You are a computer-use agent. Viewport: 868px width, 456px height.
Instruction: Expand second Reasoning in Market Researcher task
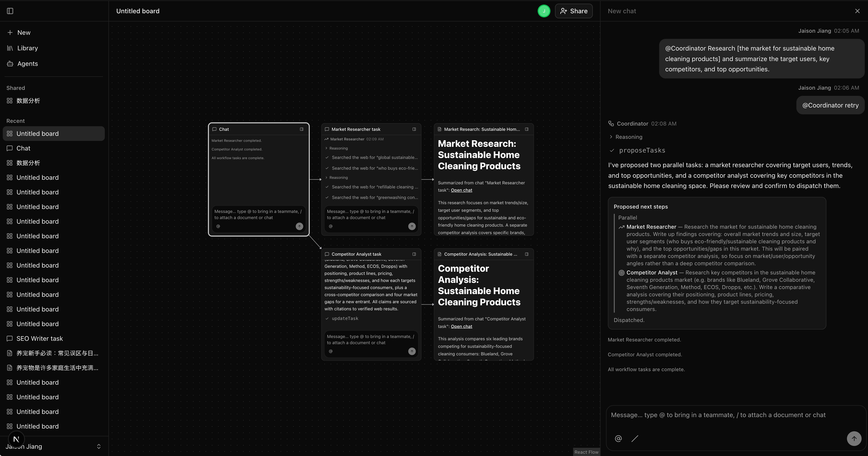337,178
